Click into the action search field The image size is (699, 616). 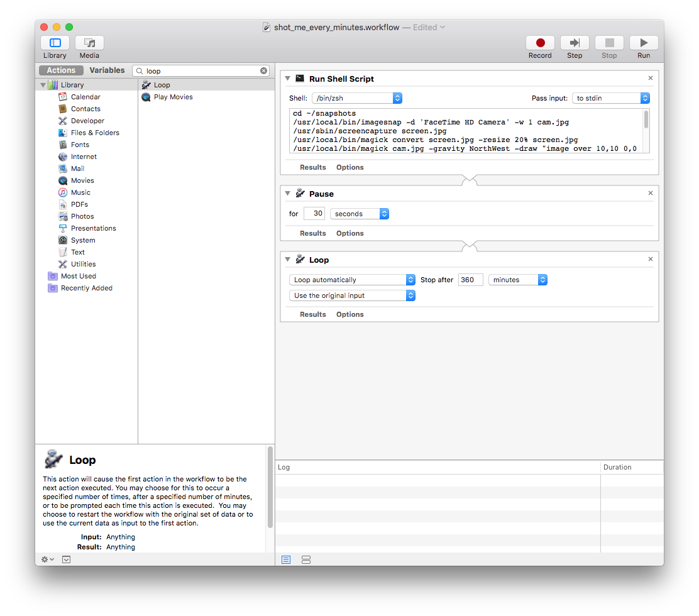pyautogui.click(x=202, y=71)
